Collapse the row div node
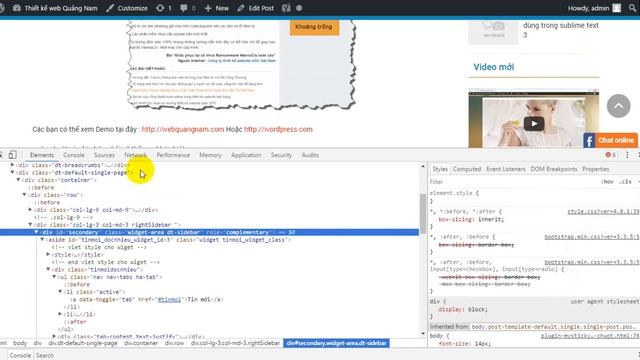This screenshot has width=640, height=360. [24, 195]
